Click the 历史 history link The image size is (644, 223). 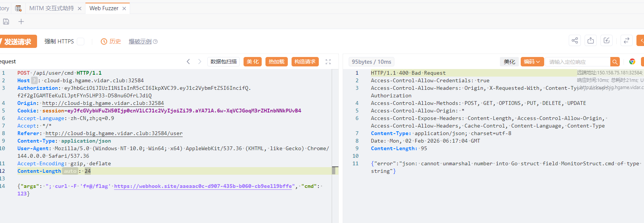111,42
